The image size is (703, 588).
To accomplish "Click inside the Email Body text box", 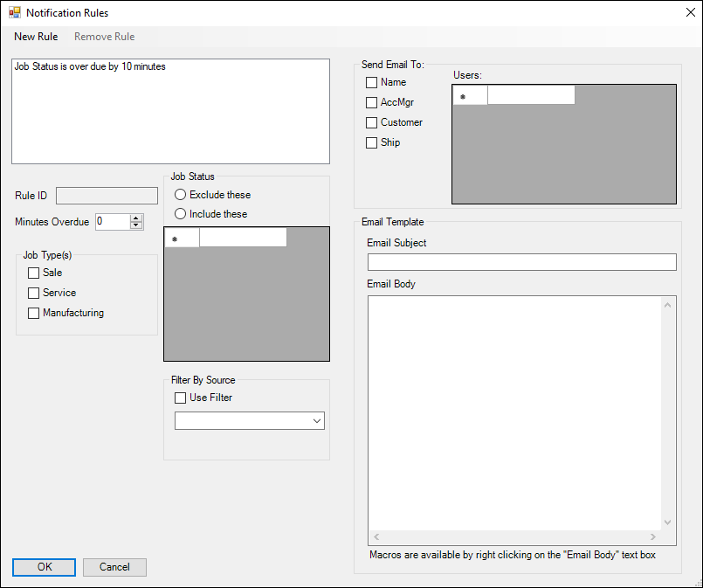I will click(x=515, y=411).
